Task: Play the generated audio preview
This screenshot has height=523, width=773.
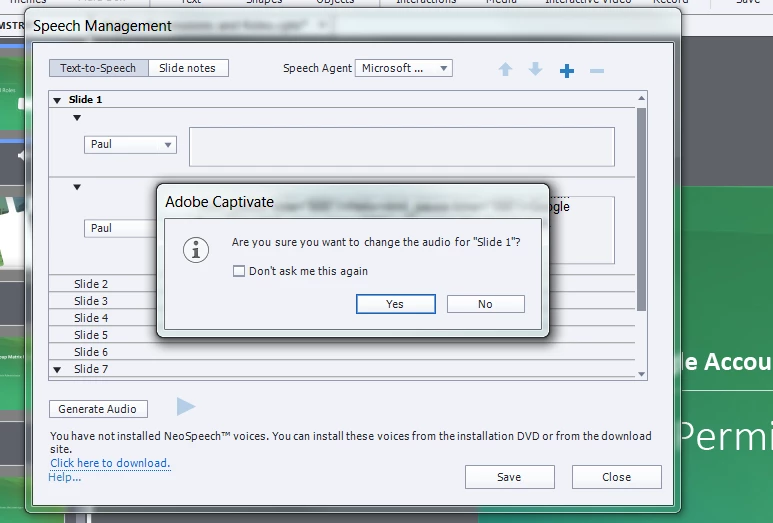Action: click(186, 407)
